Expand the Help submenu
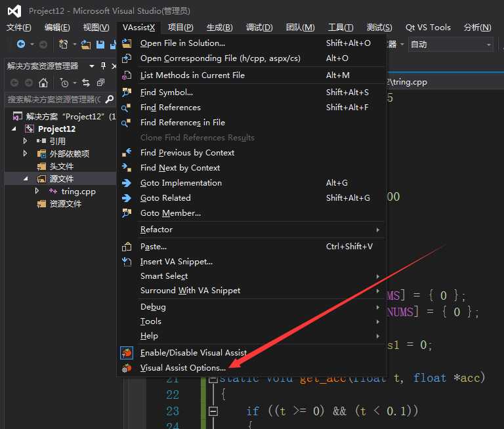The width and height of the screenshot is (504, 429). tap(252, 336)
